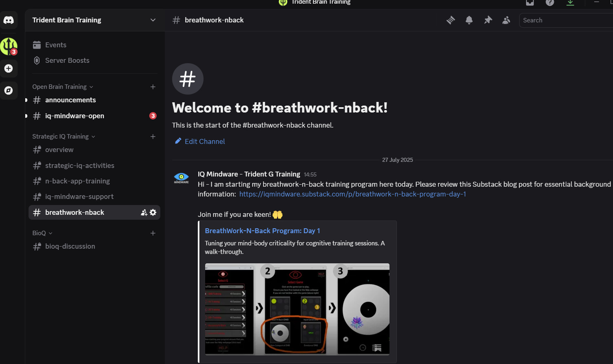Click IQ Mindware avatar on message
This screenshot has height=364, width=613.
coord(181,178)
